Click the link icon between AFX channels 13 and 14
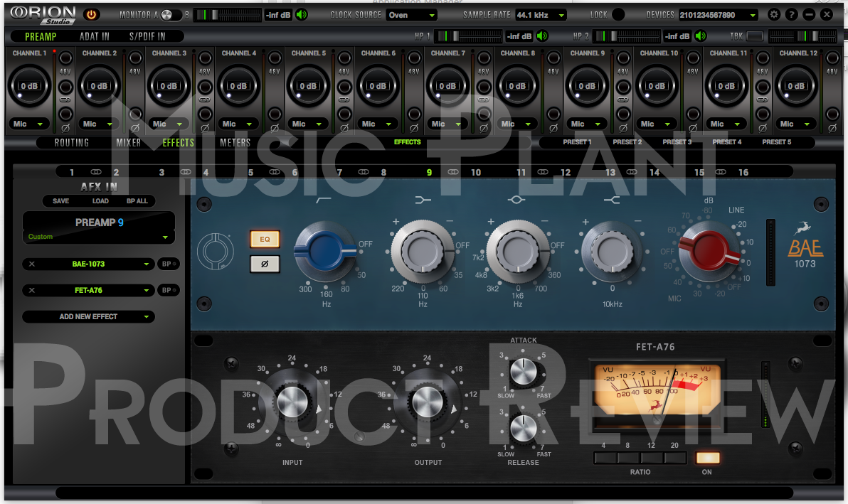Screen dimensions: 848x504 click(x=631, y=172)
